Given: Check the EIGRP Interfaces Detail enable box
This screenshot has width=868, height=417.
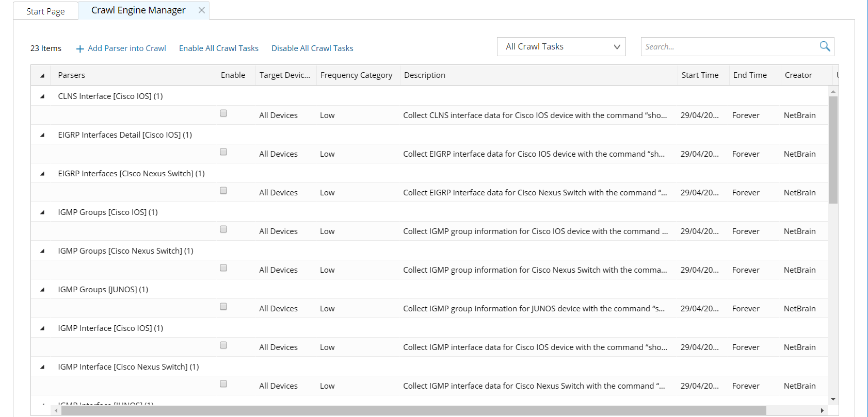Looking at the screenshot, I should click(x=223, y=152).
